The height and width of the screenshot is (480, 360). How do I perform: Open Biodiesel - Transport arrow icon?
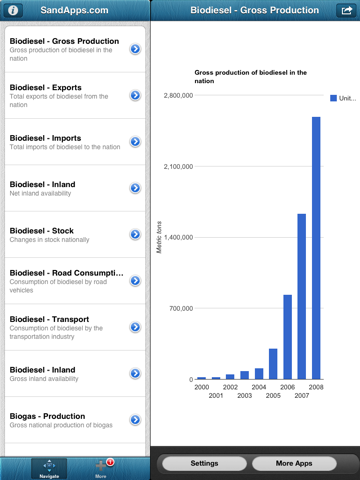[x=135, y=327]
